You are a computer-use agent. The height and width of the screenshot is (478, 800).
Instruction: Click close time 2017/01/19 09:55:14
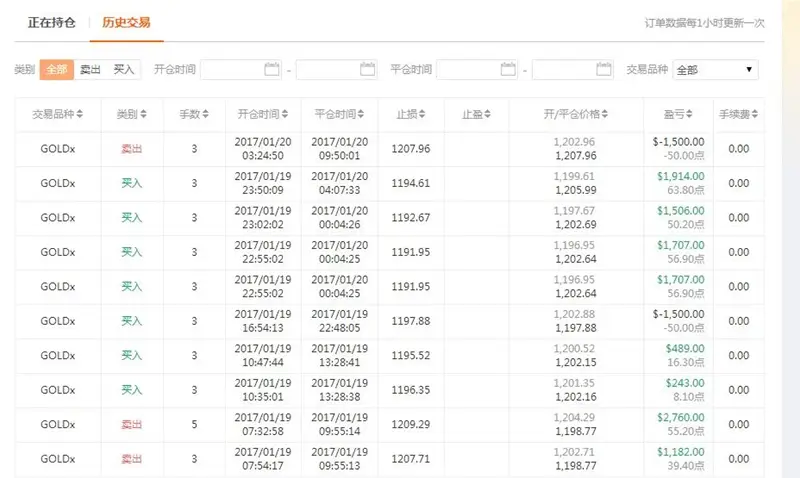click(339, 424)
